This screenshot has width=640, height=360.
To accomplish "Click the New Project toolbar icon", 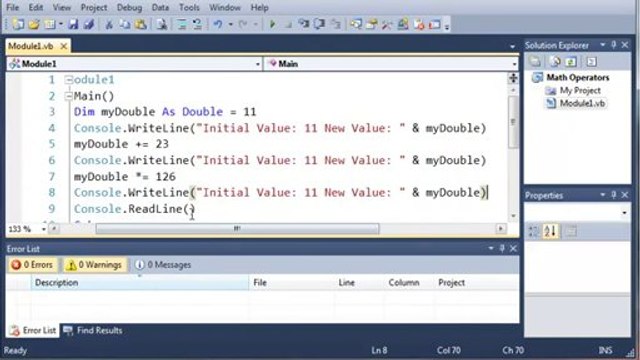I will [x=18, y=24].
